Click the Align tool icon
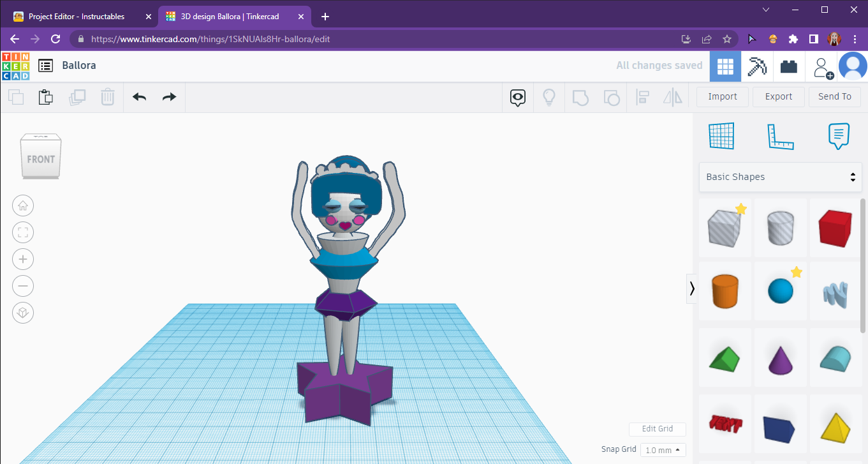868x464 pixels. [643, 97]
